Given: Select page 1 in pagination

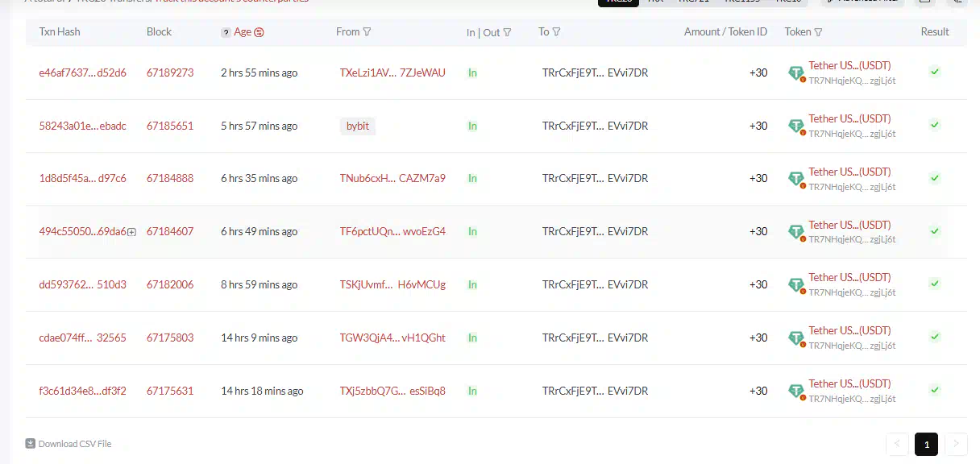Looking at the screenshot, I should point(927,444).
